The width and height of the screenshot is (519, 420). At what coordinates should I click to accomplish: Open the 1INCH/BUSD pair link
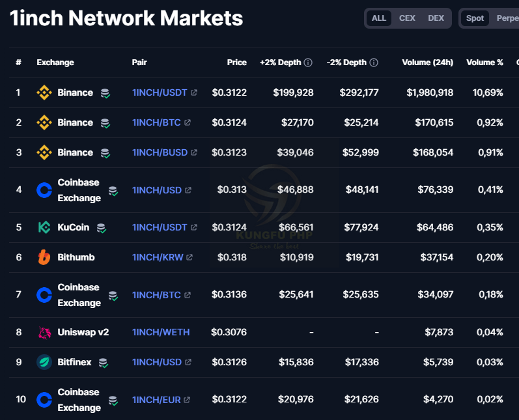click(160, 152)
